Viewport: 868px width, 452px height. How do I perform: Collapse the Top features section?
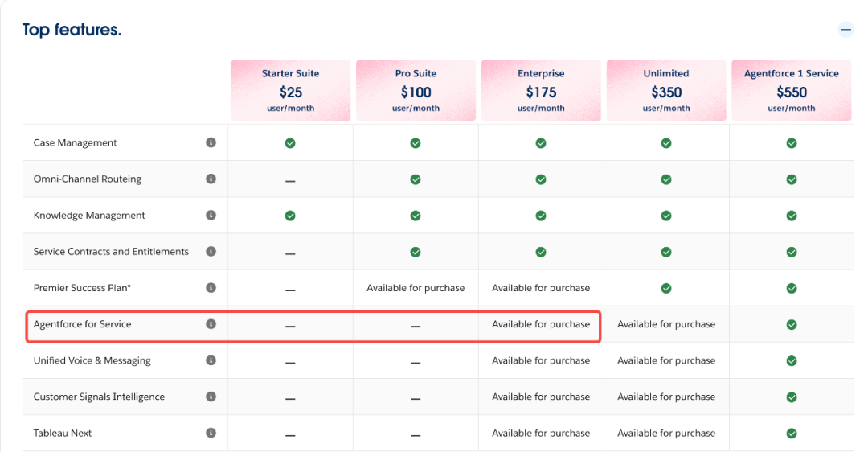[x=845, y=30]
